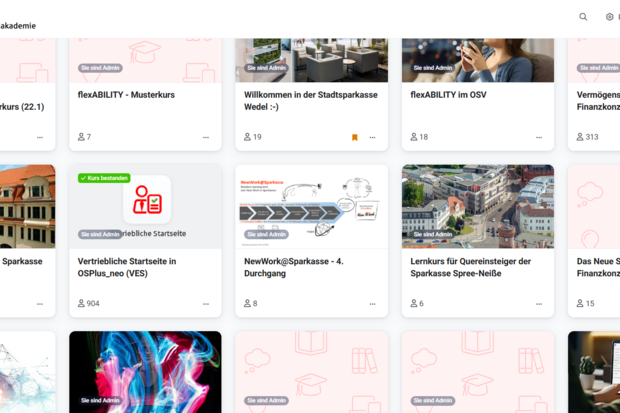
Task: Open the woman drinking coffee thumbnail
Action: 478,60
